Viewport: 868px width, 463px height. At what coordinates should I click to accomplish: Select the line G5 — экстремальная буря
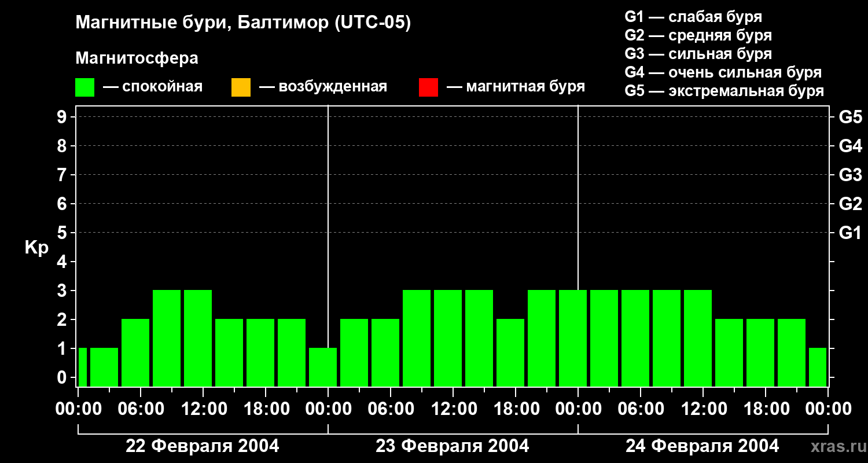pyautogui.click(x=724, y=91)
